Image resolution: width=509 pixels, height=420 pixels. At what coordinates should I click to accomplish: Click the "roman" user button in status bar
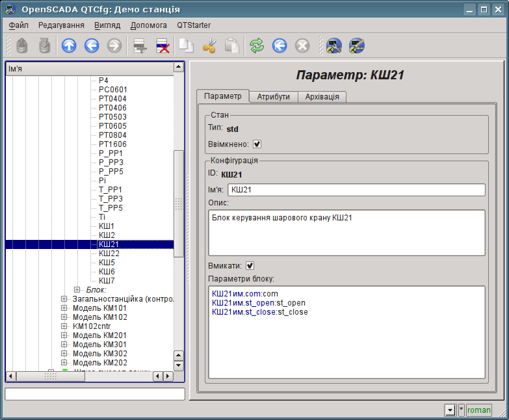(478, 410)
